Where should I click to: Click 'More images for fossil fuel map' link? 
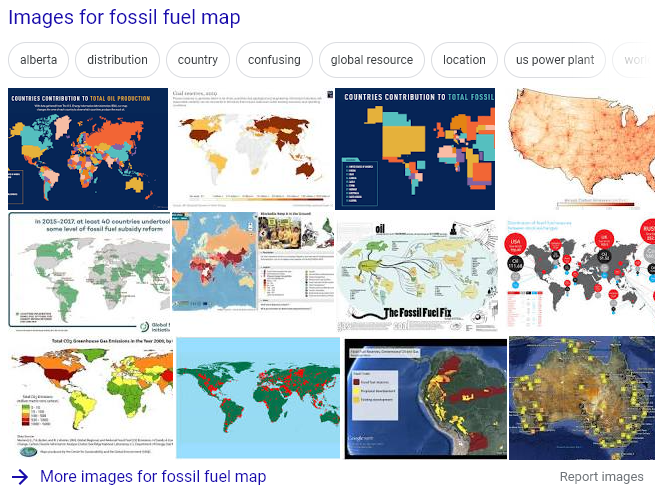pyautogui.click(x=153, y=477)
